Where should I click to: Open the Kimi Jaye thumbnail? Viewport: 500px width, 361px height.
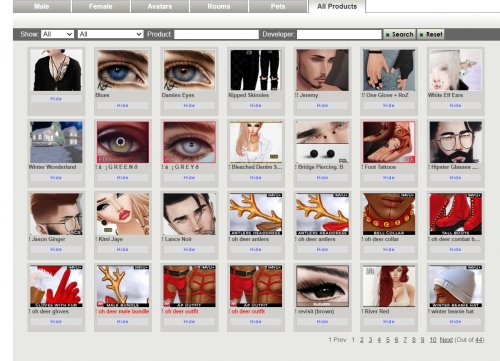pyautogui.click(x=123, y=214)
